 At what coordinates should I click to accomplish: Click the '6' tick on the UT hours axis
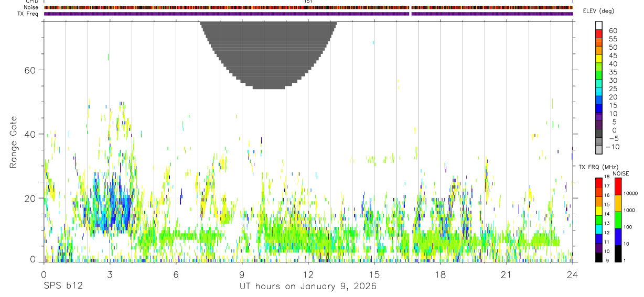[x=176, y=274]
